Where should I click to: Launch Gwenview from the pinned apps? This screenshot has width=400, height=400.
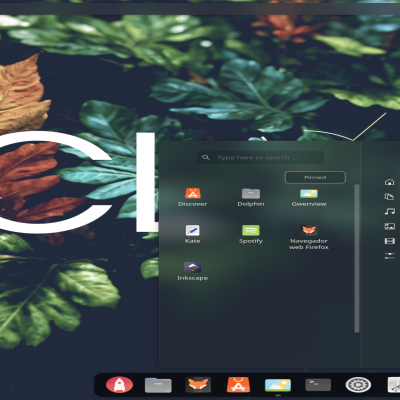click(309, 197)
